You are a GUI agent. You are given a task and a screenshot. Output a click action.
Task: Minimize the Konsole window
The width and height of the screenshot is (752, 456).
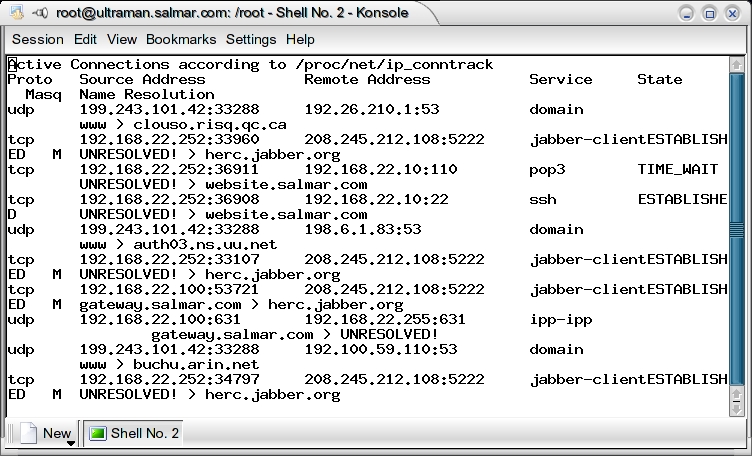click(687, 13)
